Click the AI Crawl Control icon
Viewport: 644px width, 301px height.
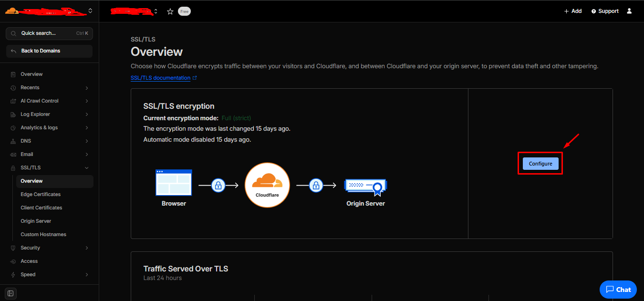13,101
